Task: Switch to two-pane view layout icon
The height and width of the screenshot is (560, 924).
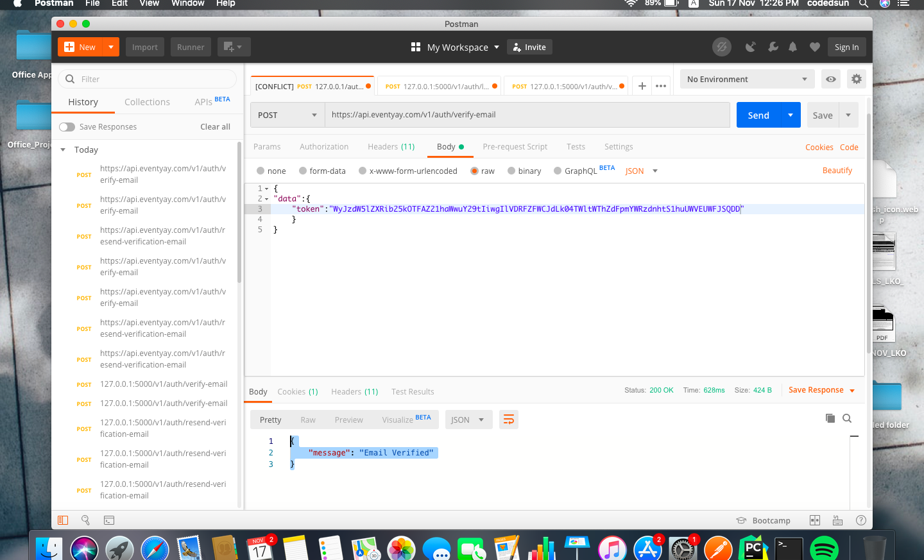Action: [x=815, y=520]
